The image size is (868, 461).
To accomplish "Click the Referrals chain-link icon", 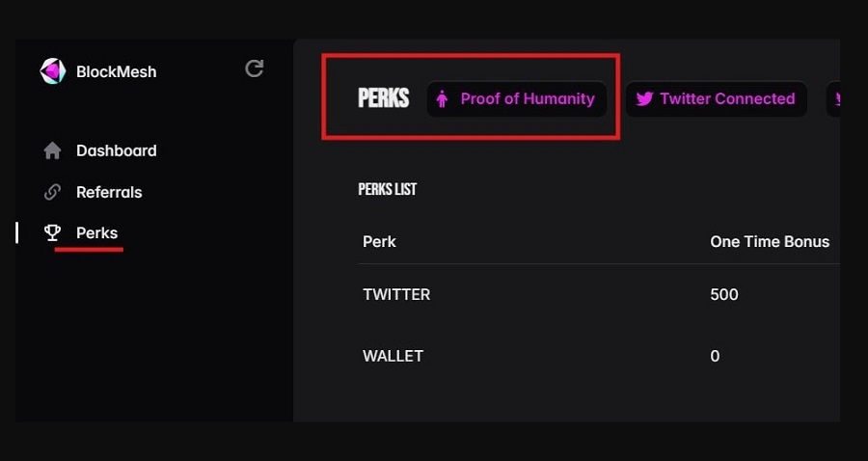I will coord(53,192).
